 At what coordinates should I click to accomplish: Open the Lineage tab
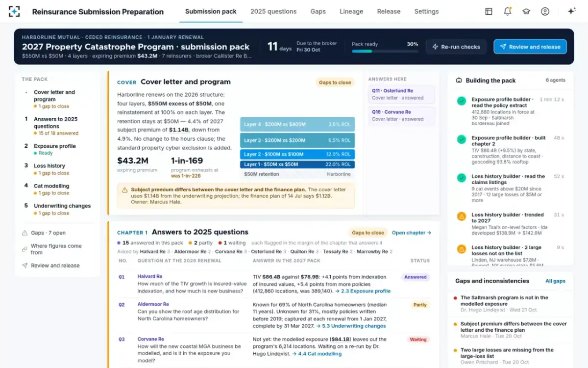click(351, 11)
